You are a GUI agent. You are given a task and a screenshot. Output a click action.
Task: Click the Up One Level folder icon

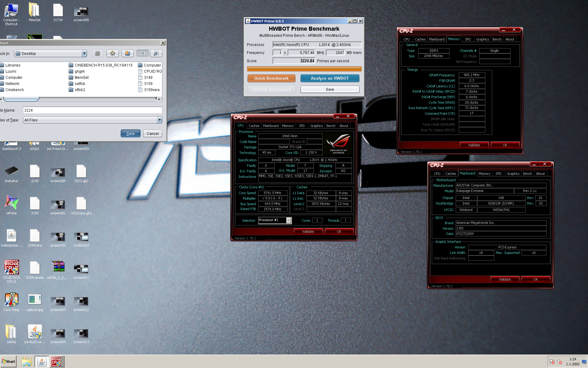98,53
